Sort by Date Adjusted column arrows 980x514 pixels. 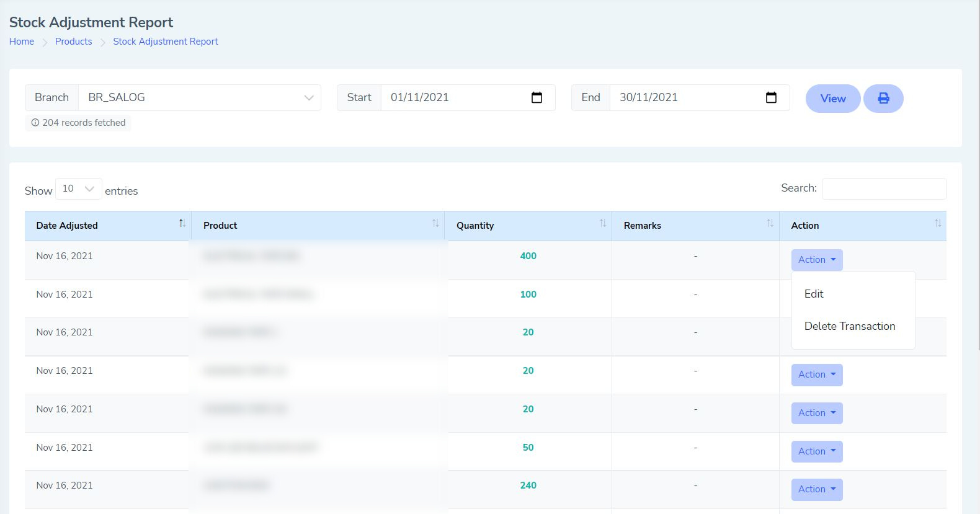pos(182,223)
